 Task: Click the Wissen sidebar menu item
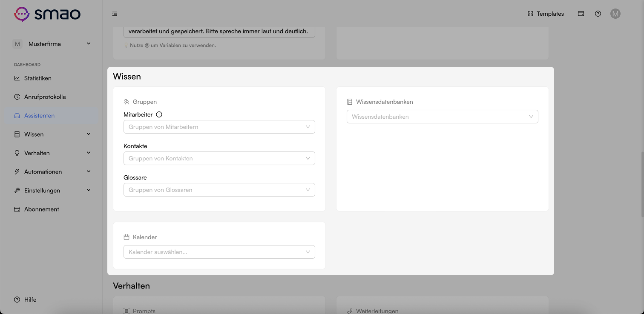pos(51,134)
